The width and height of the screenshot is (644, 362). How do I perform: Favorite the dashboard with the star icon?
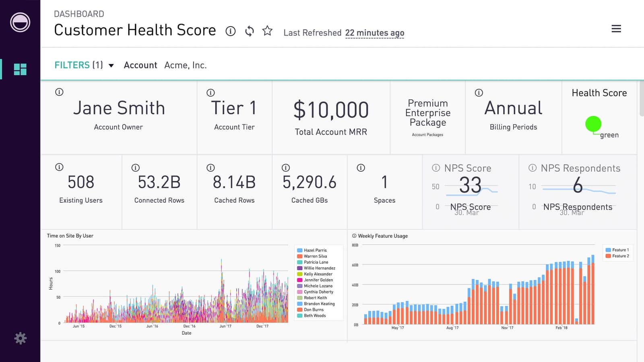tap(267, 31)
